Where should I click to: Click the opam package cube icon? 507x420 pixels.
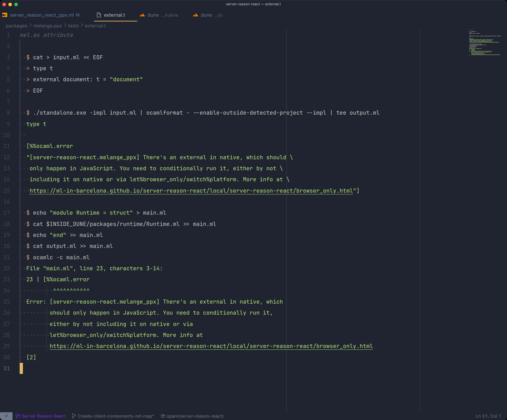(x=163, y=416)
